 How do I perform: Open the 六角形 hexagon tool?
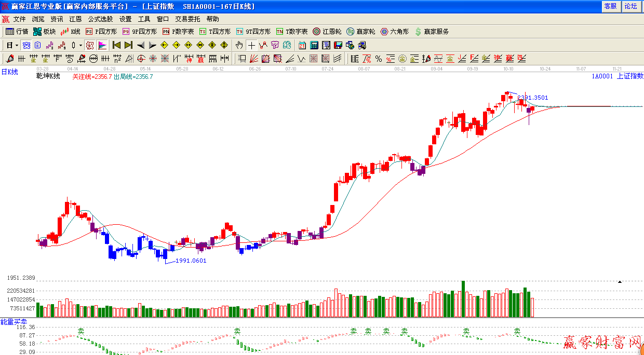coord(395,32)
